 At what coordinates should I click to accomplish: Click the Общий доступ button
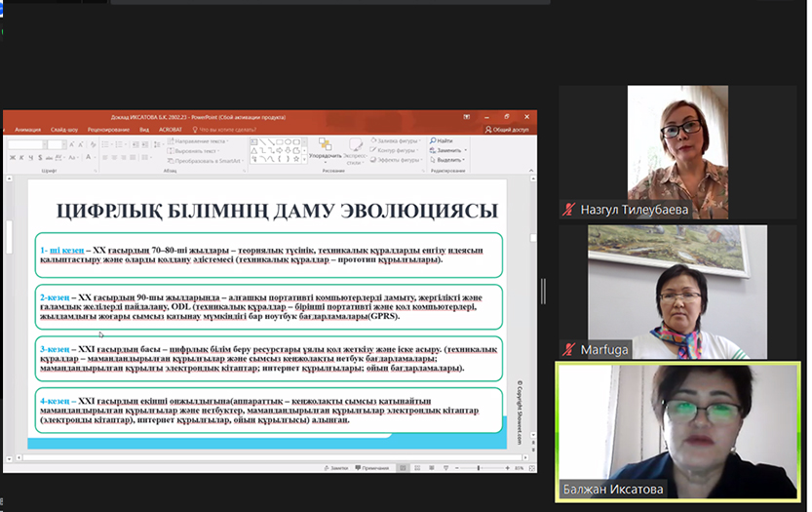(507, 129)
